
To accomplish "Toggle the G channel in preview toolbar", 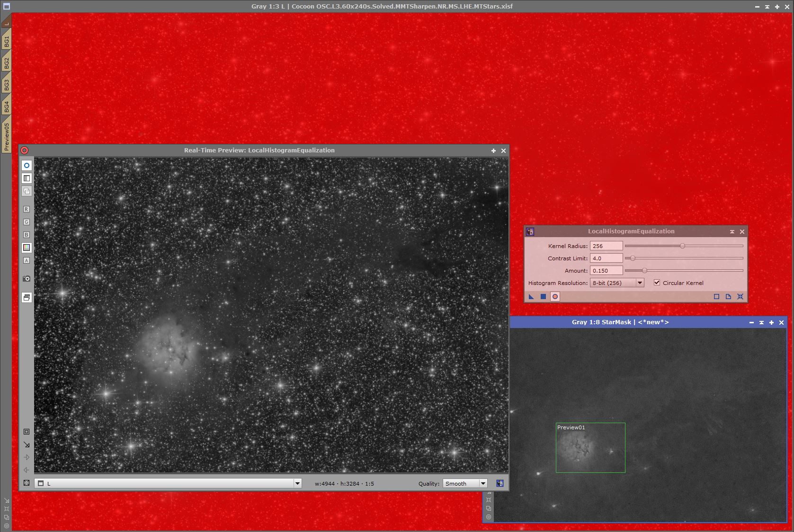I will pos(27,222).
